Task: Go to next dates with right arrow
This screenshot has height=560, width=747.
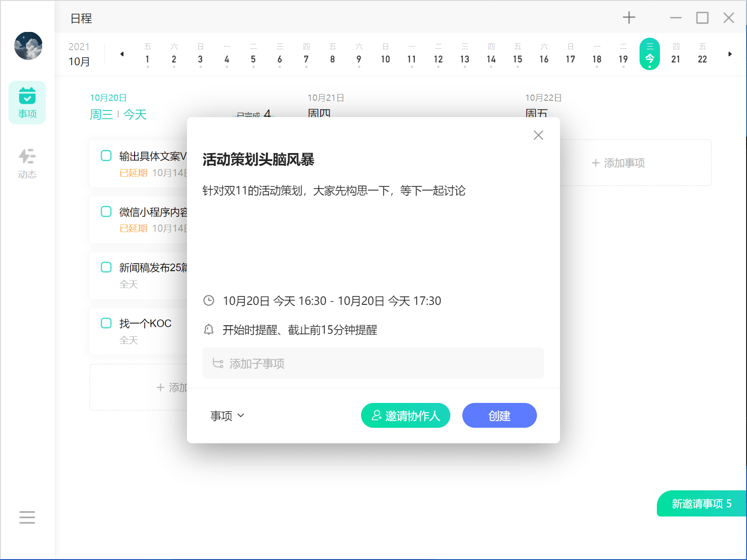Action: (x=730, y=54)
